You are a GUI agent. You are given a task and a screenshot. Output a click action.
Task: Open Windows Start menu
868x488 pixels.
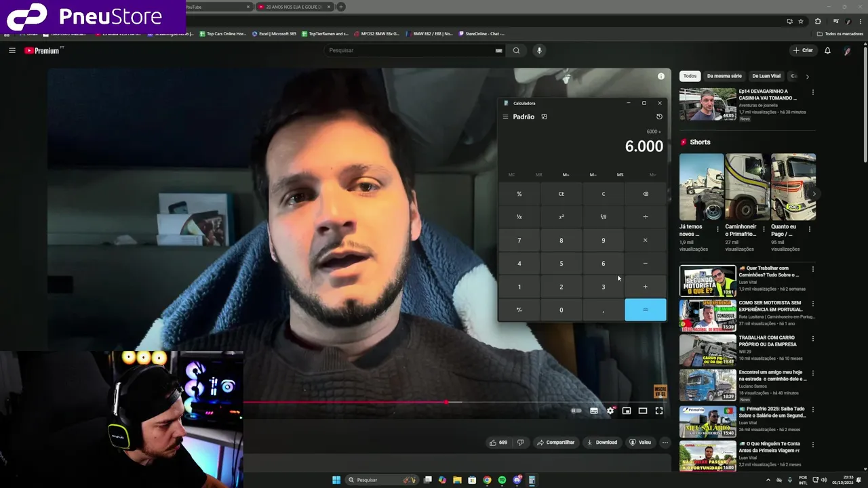[336, 480]
